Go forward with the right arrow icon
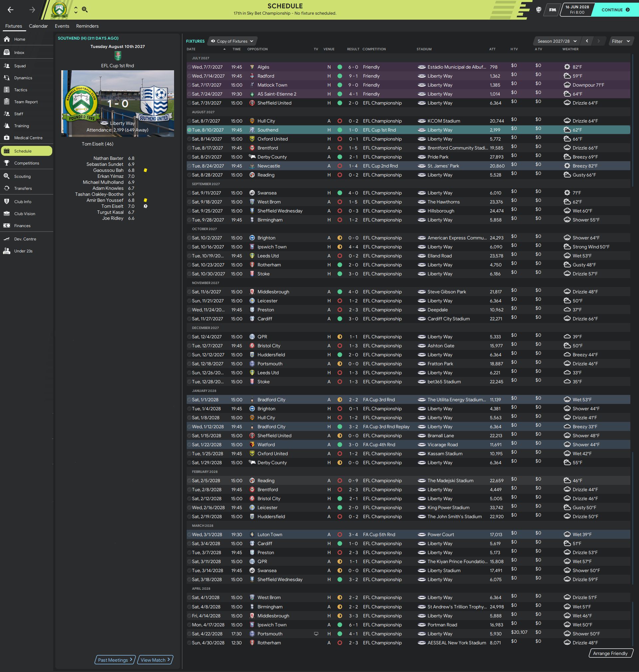 coord(32,10)
